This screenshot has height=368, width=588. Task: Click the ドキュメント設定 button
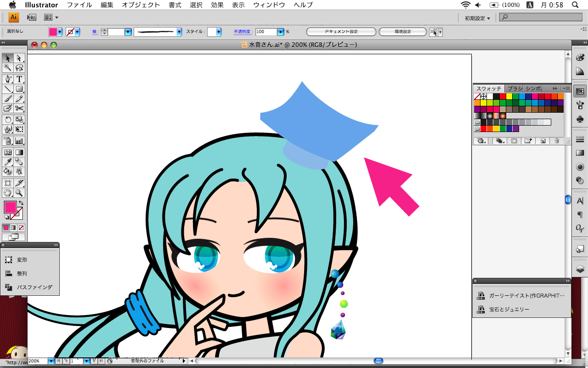pyautogui.click(x=341, y=32)
